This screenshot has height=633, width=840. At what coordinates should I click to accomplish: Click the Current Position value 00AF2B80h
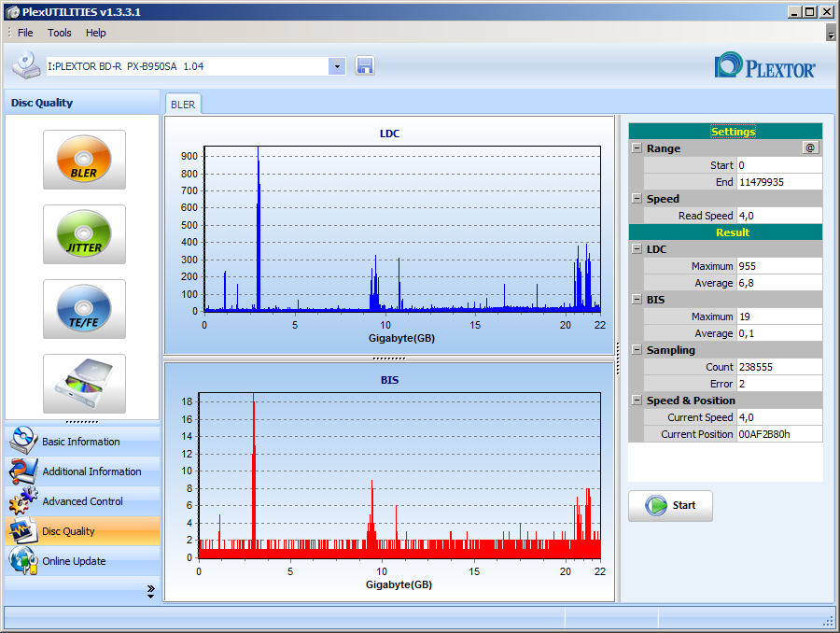(779, 433)
